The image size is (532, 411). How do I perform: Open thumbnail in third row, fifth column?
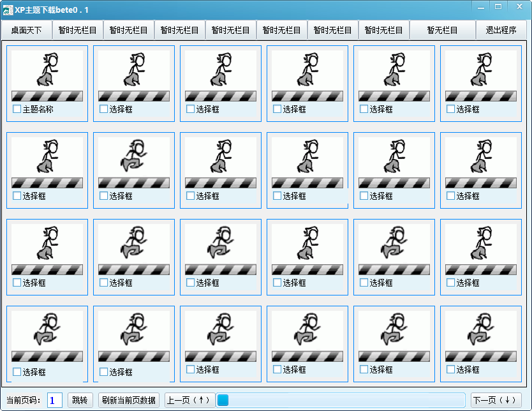click(x=394, y=250)
